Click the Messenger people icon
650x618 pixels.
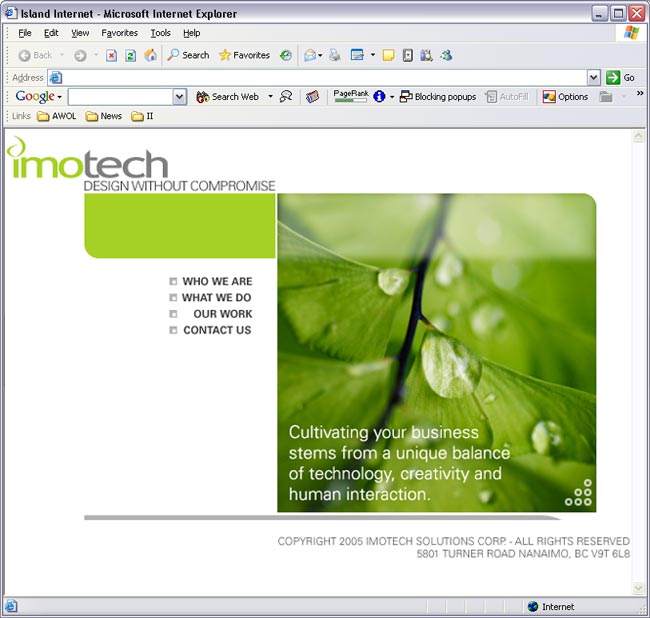(x=446, y=55)
